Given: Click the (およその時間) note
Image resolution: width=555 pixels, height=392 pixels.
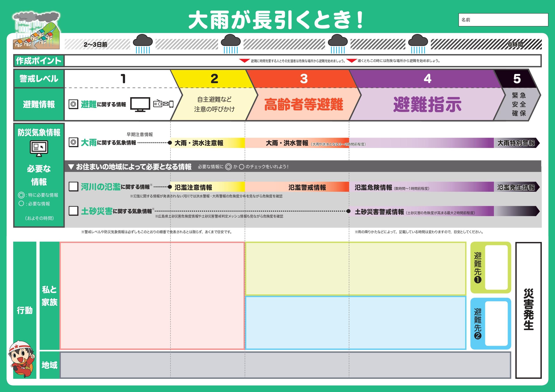Looking at the screenshot, I should [x=39, y=218].
